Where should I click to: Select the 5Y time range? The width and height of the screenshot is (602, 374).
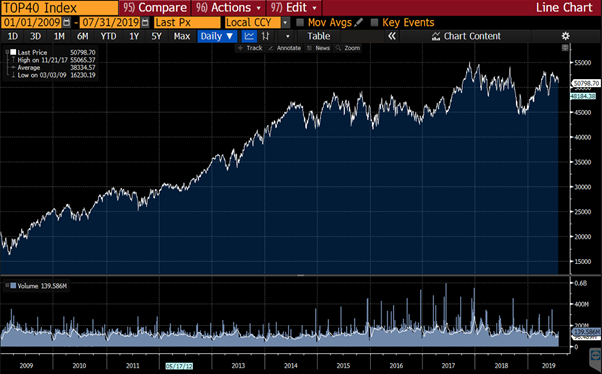click(x=156, y=36)
